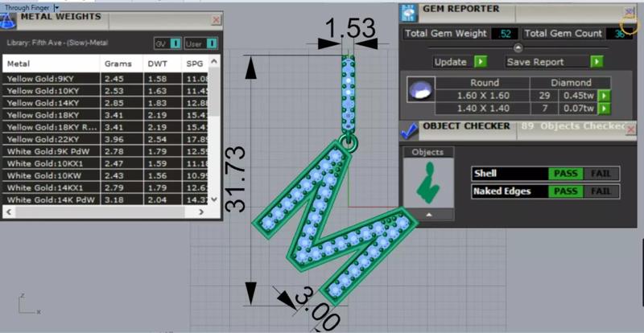Select the Yellow Gold:22KY row
Screen dimensions: 644x333
tap(105, 139)
